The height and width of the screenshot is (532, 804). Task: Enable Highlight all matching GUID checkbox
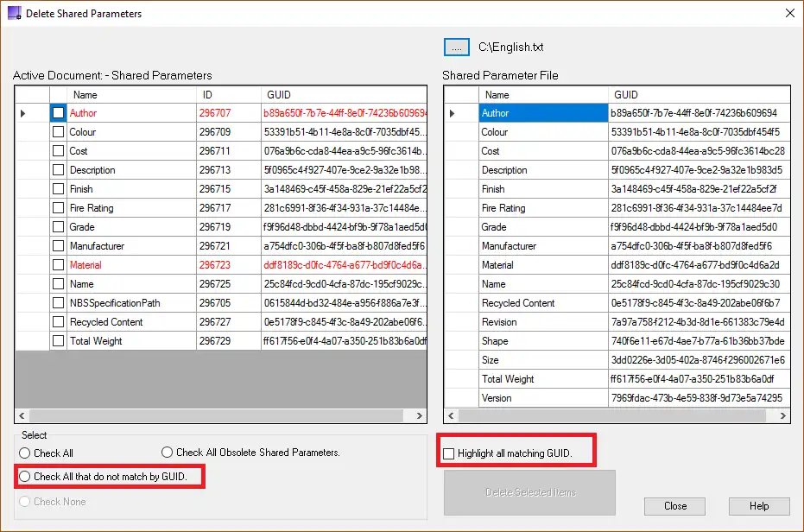pos(448,453)
